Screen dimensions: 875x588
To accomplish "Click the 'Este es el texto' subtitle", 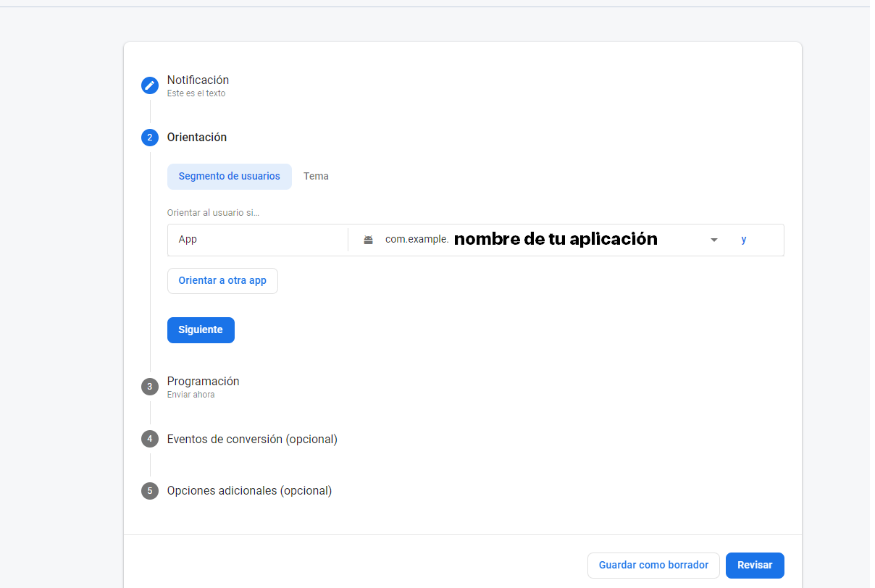I will click(x=196, y=93).
